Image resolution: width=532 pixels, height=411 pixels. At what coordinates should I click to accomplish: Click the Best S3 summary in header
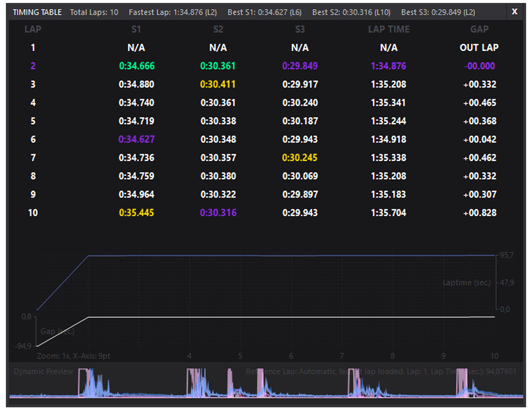[438, 12]
